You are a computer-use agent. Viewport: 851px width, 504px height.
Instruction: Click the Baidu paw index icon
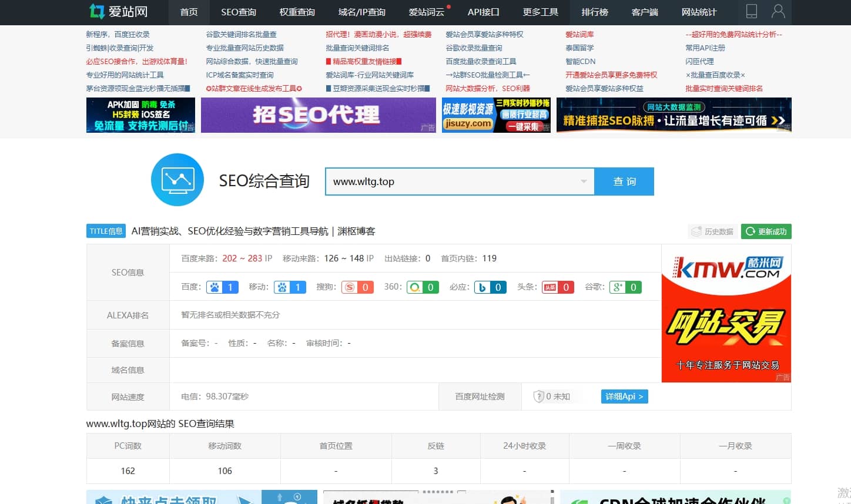(215, 287)
